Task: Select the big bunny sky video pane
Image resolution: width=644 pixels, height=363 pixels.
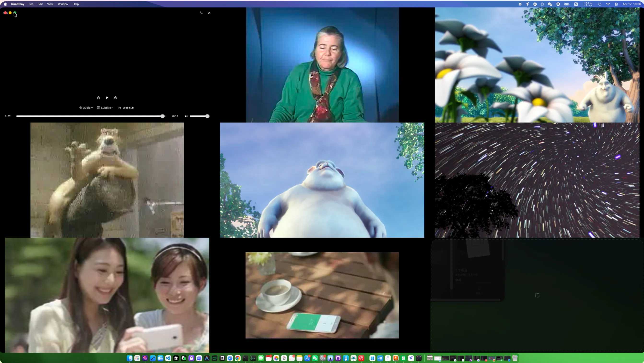Action: pos(322,180)
